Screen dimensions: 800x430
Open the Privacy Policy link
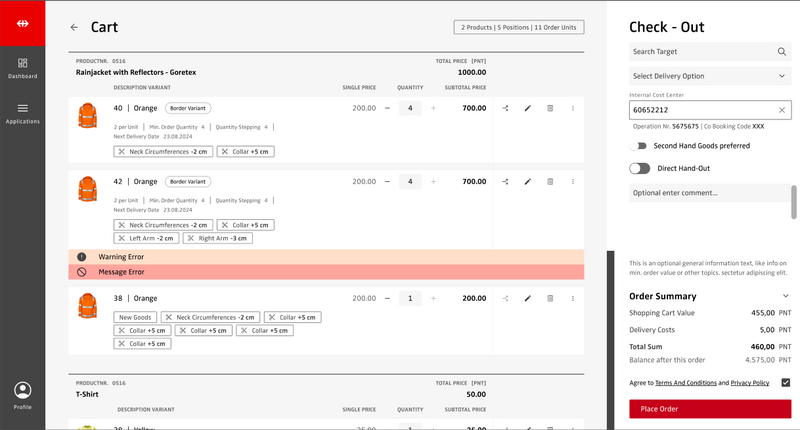[749, 383]
